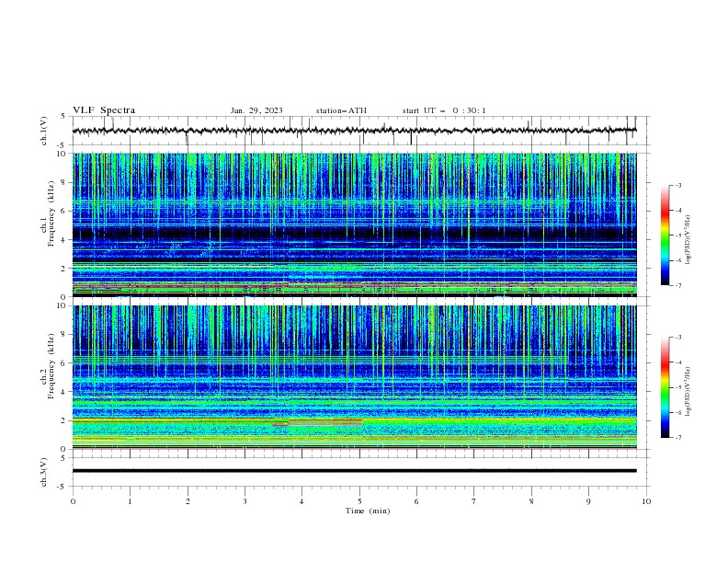The height and width of the screenshot is (563, 728).
Task: Click time axis tick label "7"
Action: (x=474, y=501)
